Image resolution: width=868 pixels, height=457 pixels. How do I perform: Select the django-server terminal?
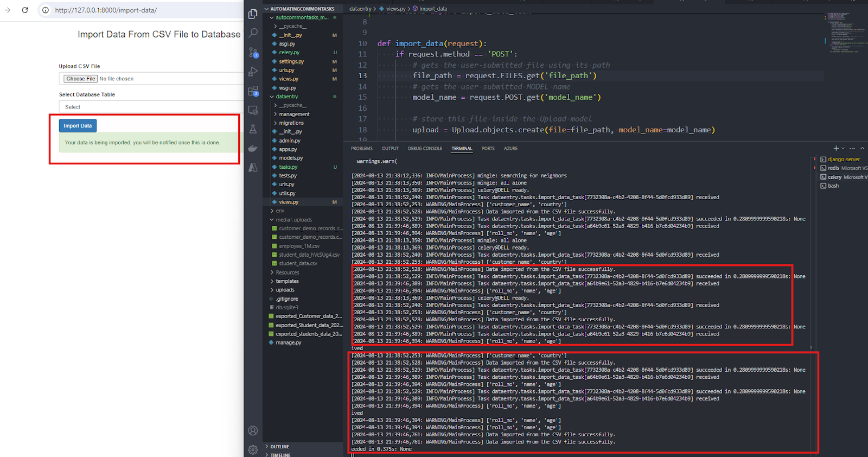pyautogui.click(x=843, y=160)
